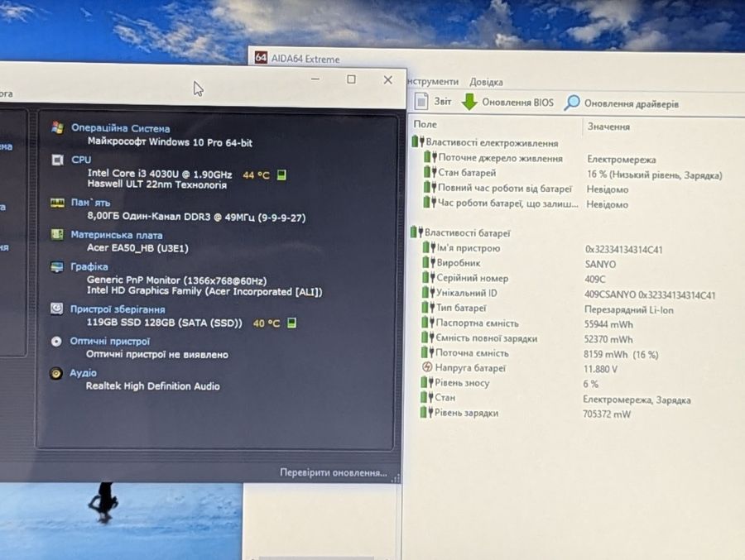Minimize the Speccy window
Screen dimensions: 745x560
click(x=315, y=79)
